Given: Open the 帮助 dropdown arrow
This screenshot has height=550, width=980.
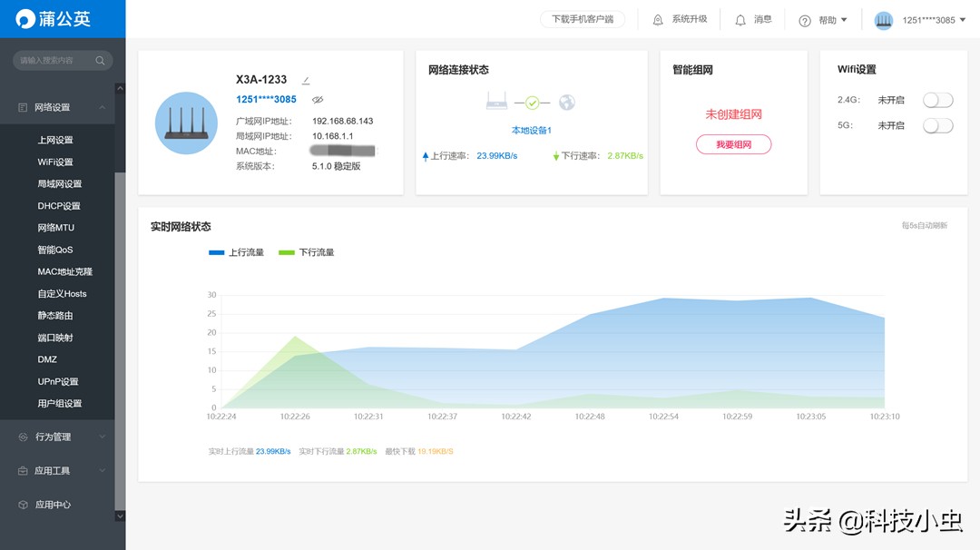Looking at the screenshot, I should 844,20.
